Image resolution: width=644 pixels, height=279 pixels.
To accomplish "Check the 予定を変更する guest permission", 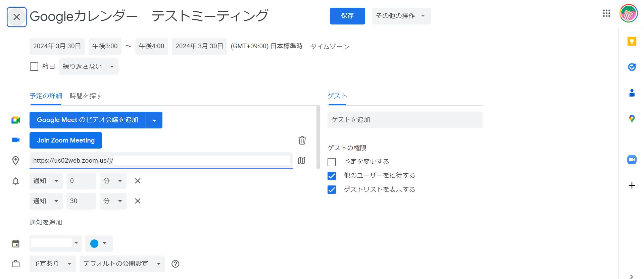I will [332, 162].
